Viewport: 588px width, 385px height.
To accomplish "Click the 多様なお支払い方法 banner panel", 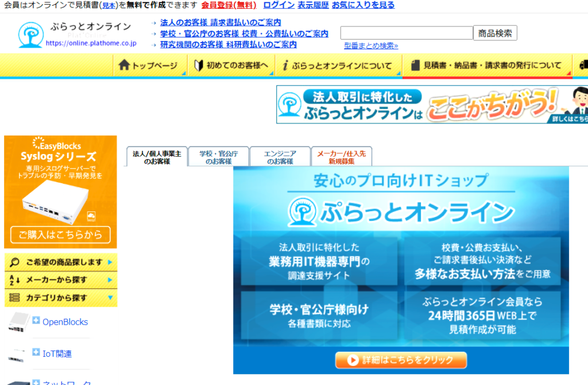I will click(x=482, y=261).
